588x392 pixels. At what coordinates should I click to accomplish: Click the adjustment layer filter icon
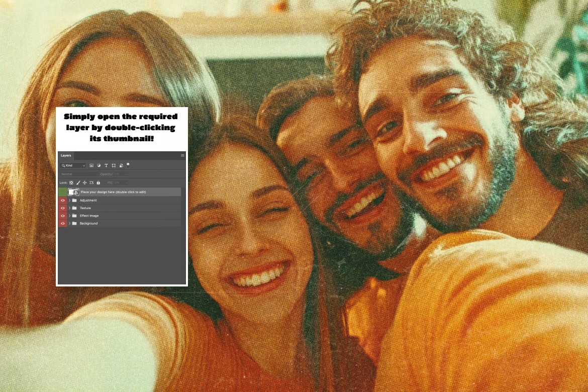(99, 165)
